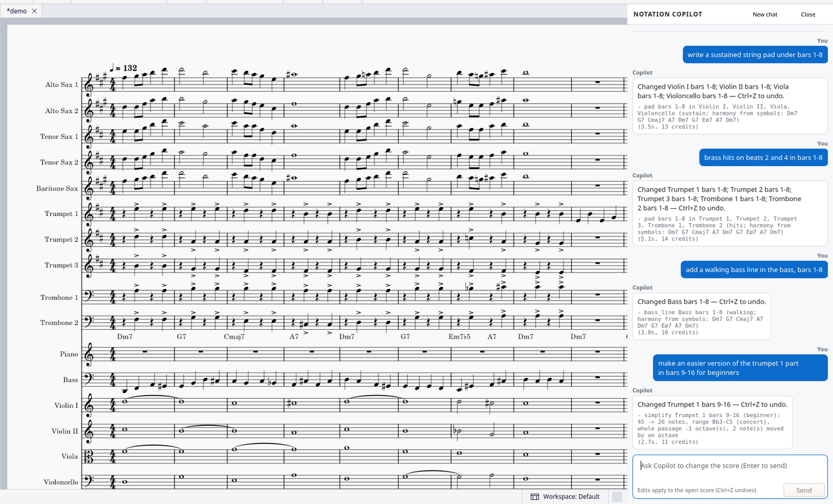This screenshot has width=833, height=504.
Task: Click the 'Changed Trumpet 1 bars 9-16' reply
Action: [713, 422]
